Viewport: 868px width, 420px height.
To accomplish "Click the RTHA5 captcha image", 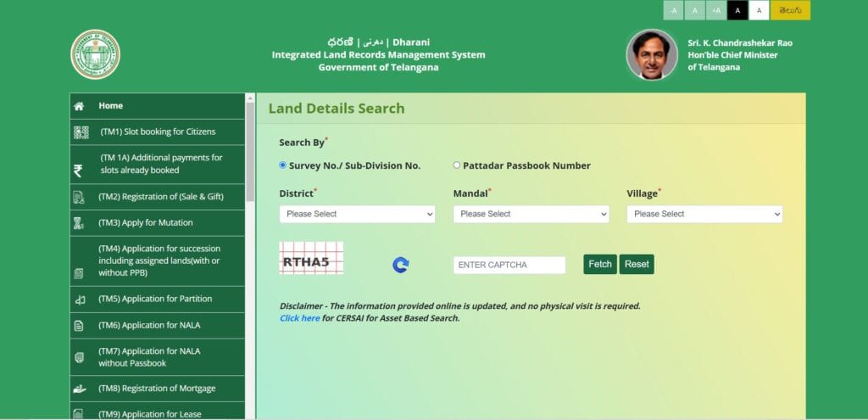I will tap(311, 258).
